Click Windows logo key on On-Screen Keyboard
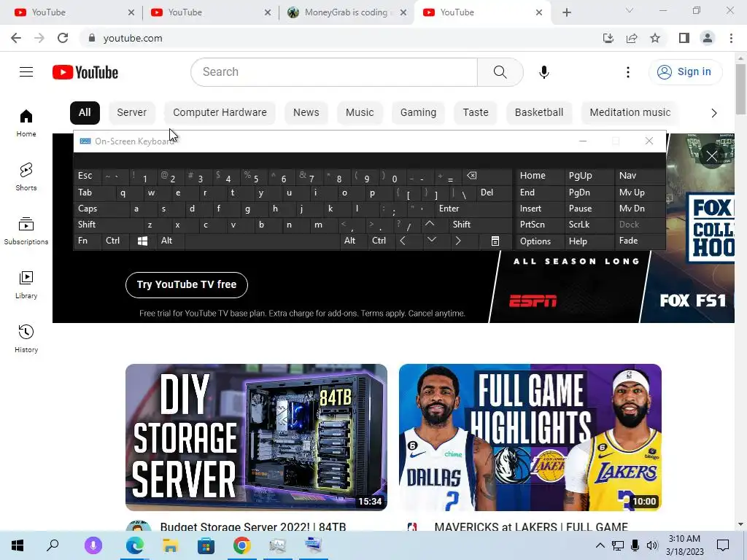Viewport: 747px width, 560px height. tap(142, 241)
